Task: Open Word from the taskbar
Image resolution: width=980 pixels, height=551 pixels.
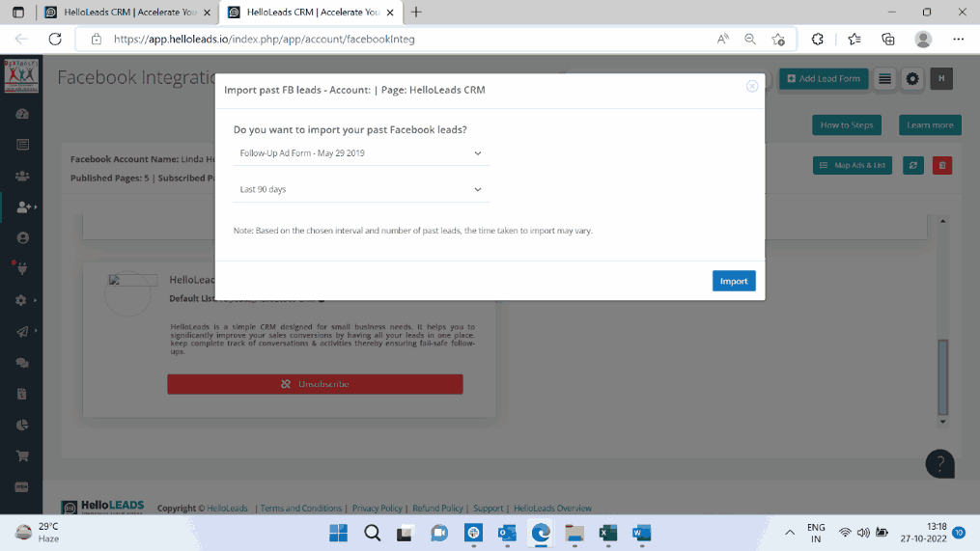Action: tap(642, 533)
